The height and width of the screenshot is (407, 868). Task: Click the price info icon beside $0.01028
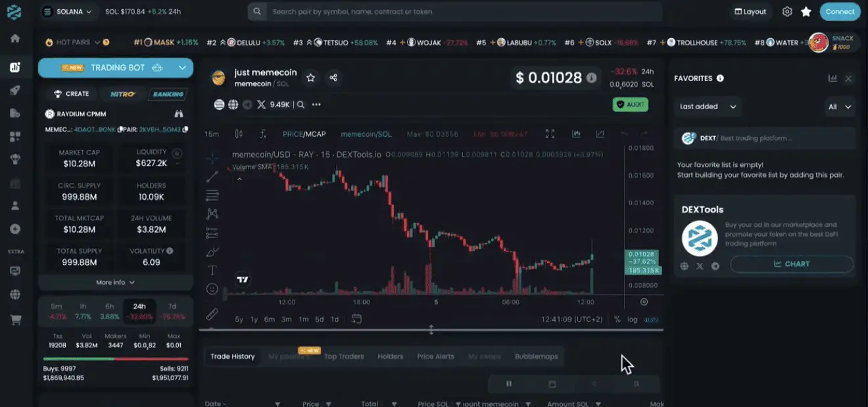(x=592, y=78)
